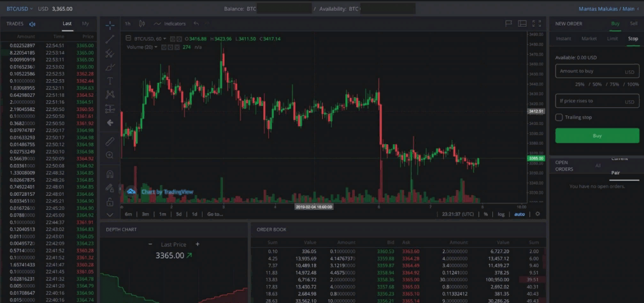Toggle stay in drawing mode pencil-lock icon
Screen dimensions: 644x303
[110, 188]
